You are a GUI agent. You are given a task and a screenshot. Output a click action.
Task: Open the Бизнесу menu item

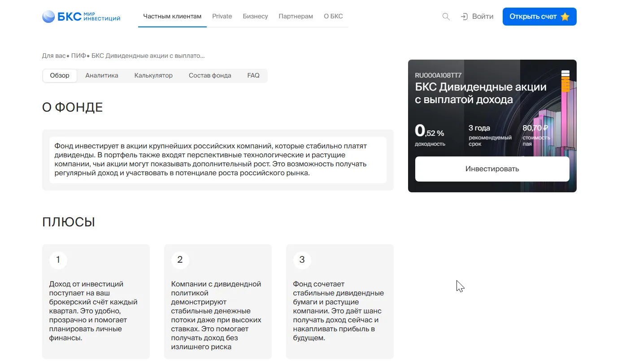pyautogui.click(x=255, y=16)
